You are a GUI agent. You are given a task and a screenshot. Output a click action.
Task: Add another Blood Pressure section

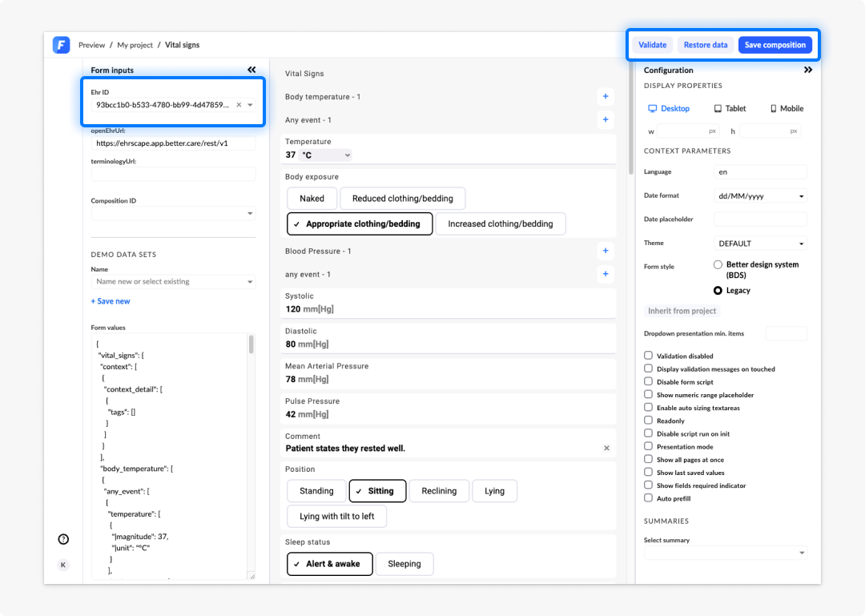click(605, 252)
